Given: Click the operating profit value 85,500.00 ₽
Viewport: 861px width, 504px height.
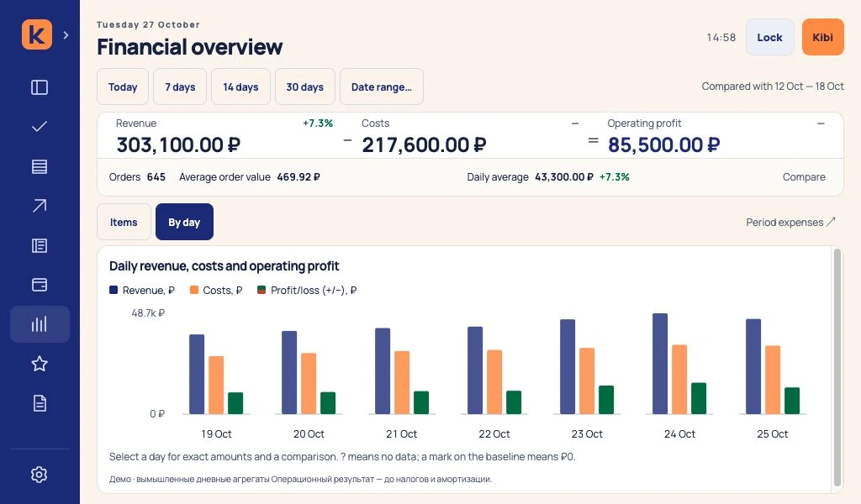Looking at the screenshot, I should point(664,144).
